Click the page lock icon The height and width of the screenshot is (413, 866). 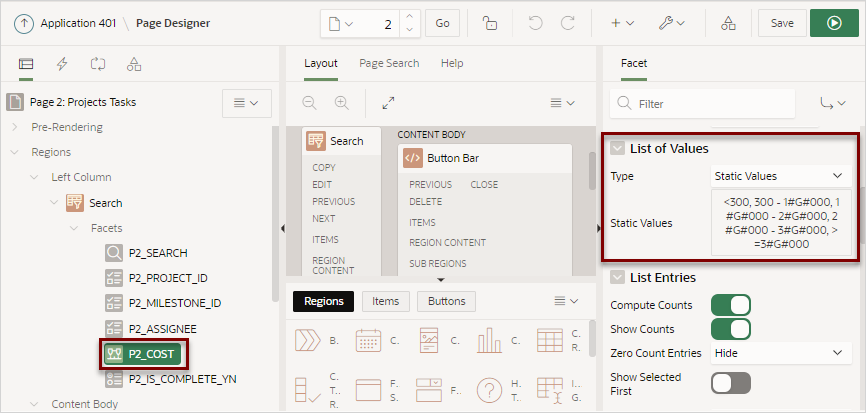tap(489, 23)
